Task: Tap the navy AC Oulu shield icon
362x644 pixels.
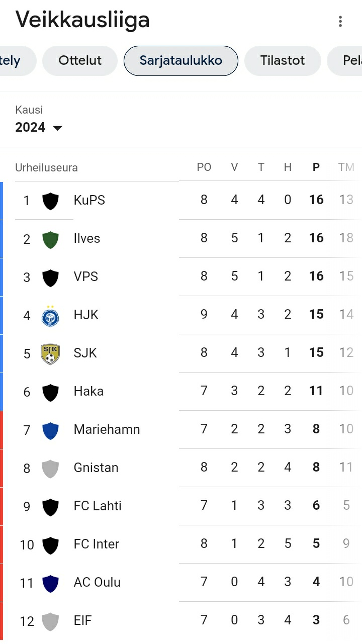Action: (50, 583)
